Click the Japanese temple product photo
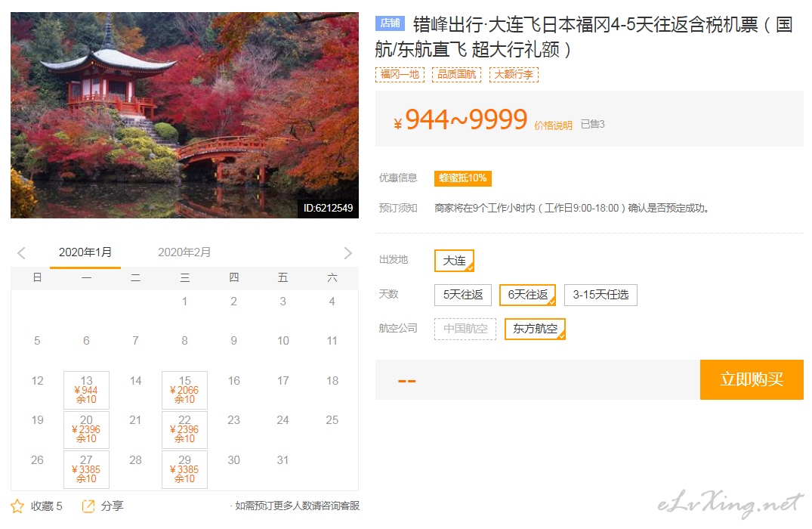Image resolution: width=812 pixels, height=529 pixels. point(184,115)
